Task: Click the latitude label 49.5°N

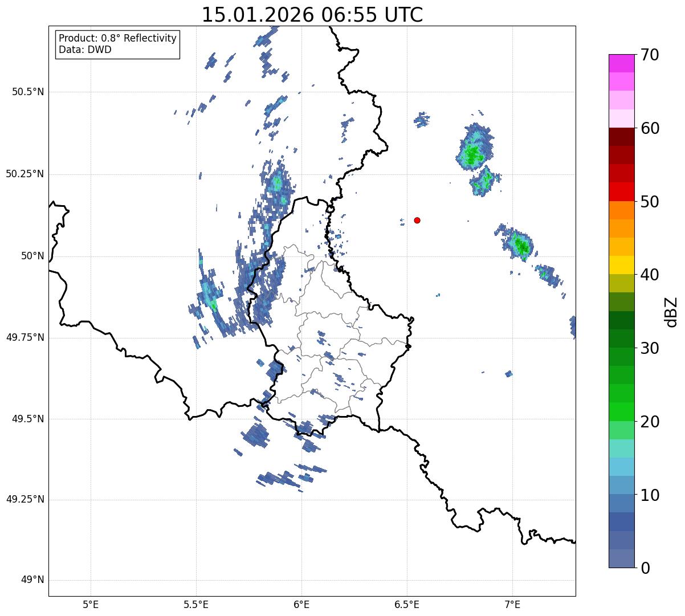Action: pyautogui.click(x=27, y=419)
